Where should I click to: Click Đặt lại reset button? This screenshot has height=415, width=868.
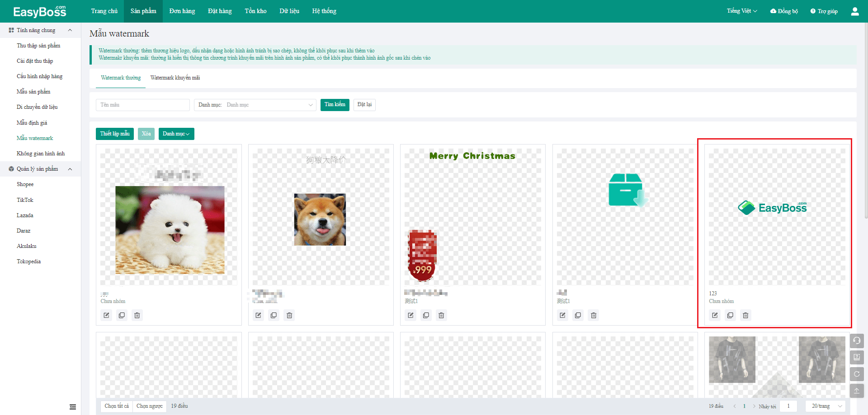pyautogui.click(x=364, y=105)
